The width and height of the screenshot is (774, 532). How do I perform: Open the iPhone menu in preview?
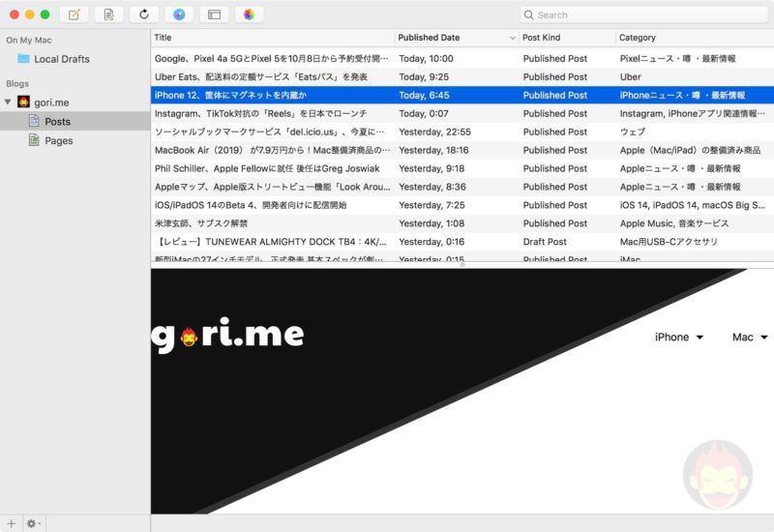click(x=679, y=337)
